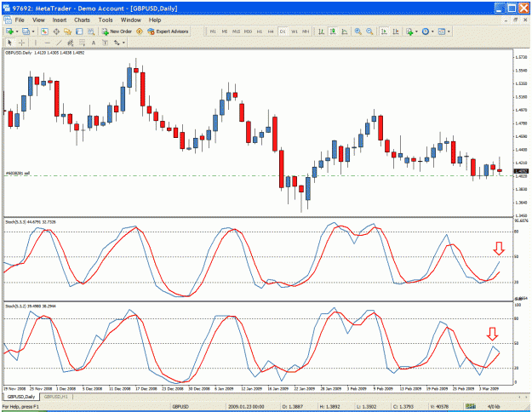This screenshot has width=532, height=412.
Task: Toggle Chart Shift icon
Action: pos(396,31)
